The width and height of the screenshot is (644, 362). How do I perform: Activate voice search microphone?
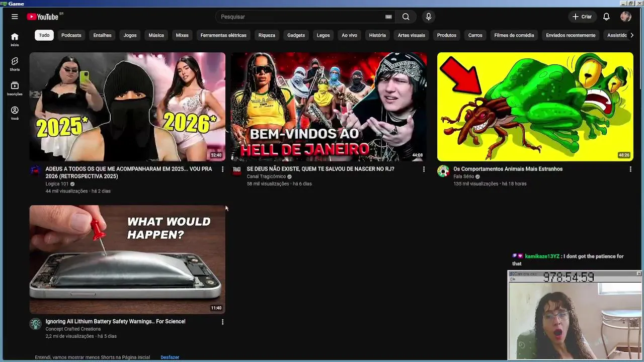point(429,17)
